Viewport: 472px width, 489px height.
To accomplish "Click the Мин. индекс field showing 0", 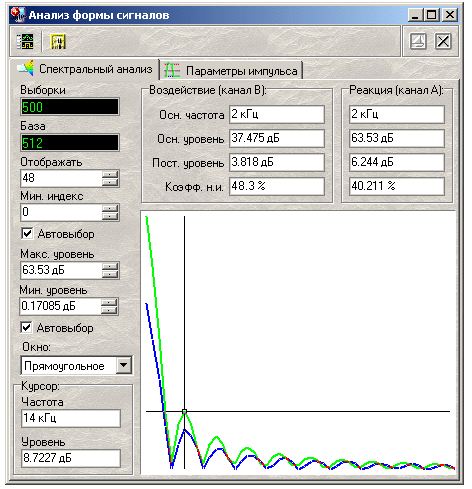I will tap(61, 212).
